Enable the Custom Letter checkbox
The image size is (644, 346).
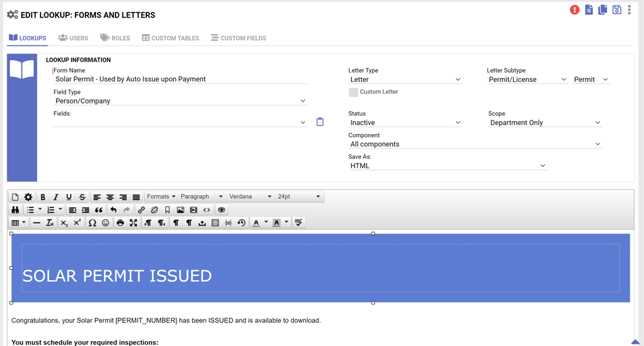(x=353, y=92)
